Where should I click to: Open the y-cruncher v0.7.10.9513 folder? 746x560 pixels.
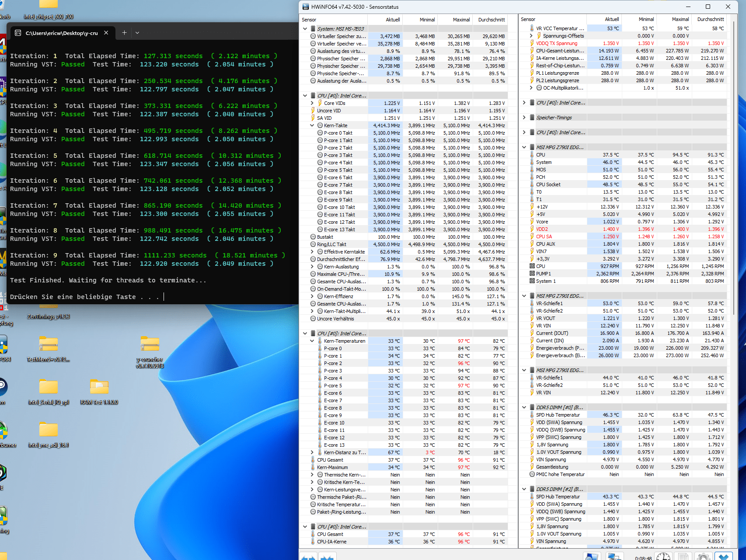[x=150, y=352]
